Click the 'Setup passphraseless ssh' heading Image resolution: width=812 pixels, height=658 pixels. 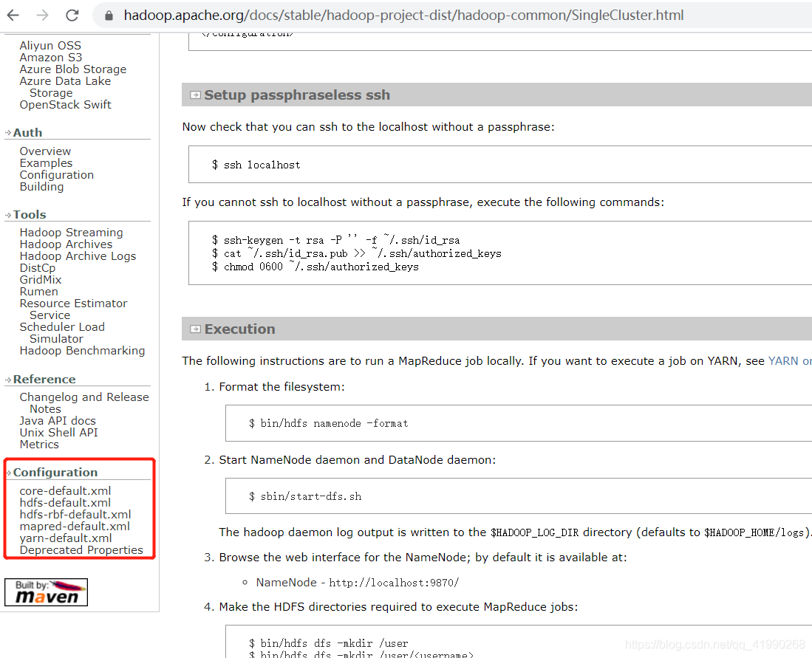tap(297, 95)
